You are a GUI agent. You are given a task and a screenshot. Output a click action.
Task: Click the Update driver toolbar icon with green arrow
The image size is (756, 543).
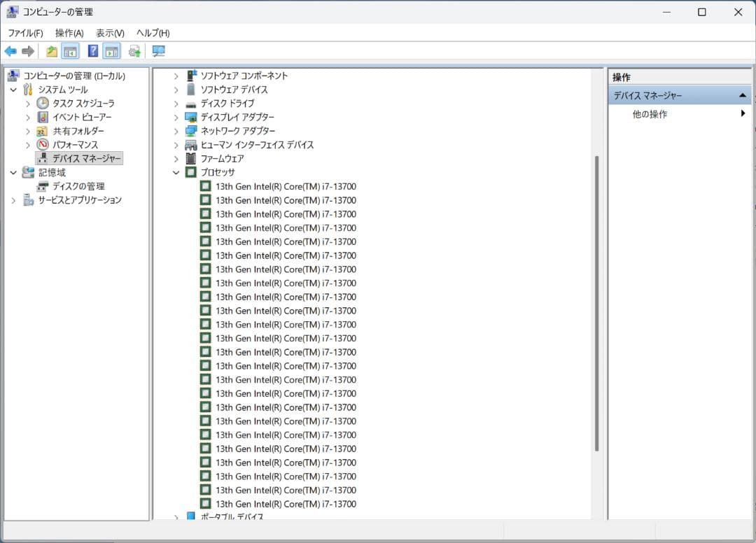pyautogui.click(x=134, y=51)
